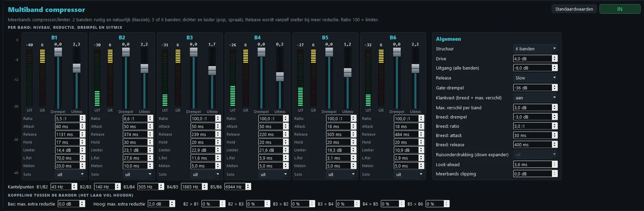Click the Max. verschil per band field

tap(535, 107)
